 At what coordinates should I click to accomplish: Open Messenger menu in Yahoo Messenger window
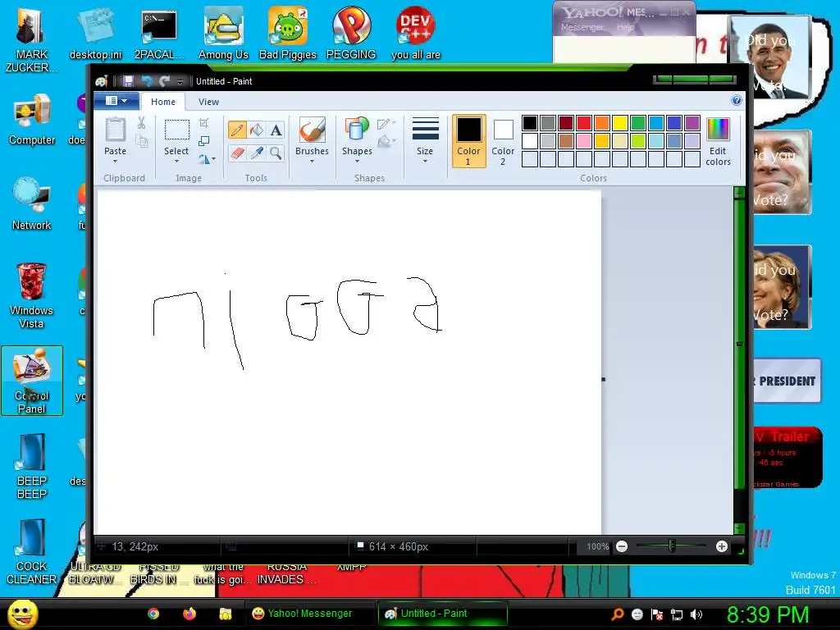coord(582,27)
